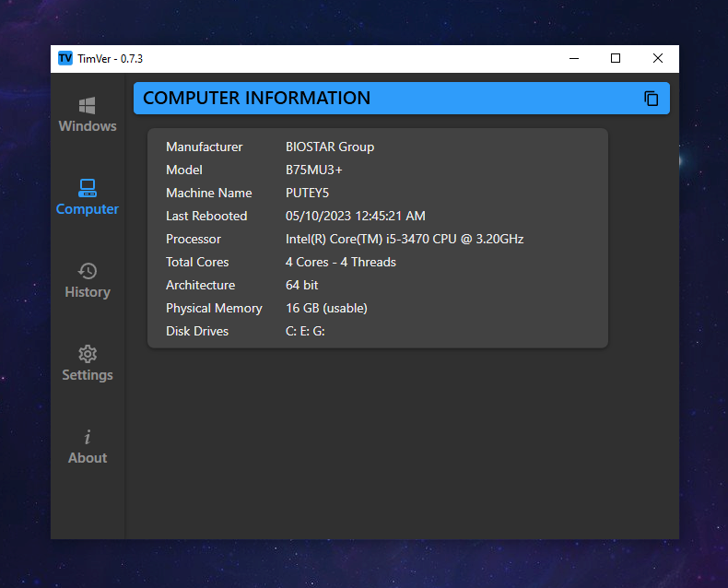Close the TimVer window
This screenshot has width=728, height=588.
pos(658,58)
